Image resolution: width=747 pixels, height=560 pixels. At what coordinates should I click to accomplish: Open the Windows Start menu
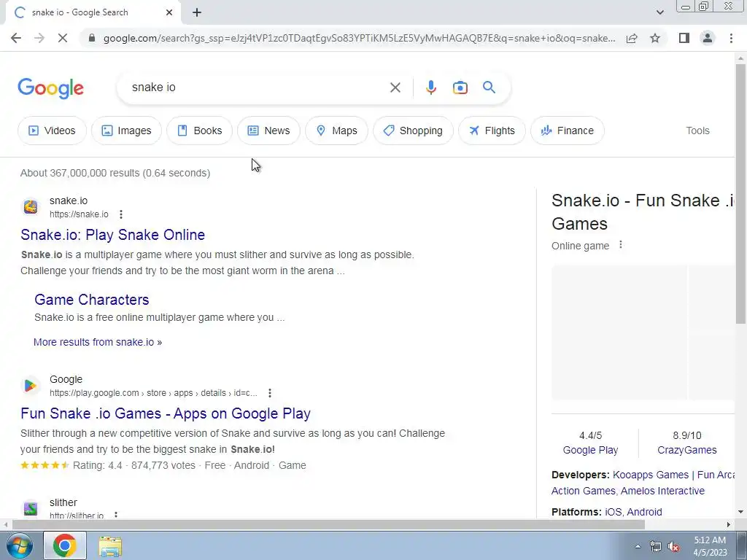pos(19,545)
